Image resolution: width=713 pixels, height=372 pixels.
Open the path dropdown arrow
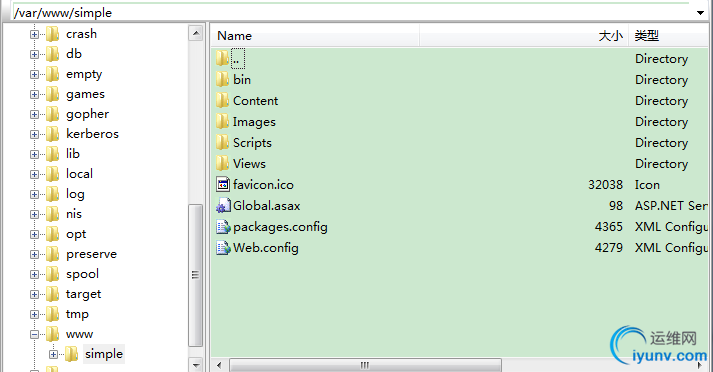pyautogui.click(x=700, y=13)
